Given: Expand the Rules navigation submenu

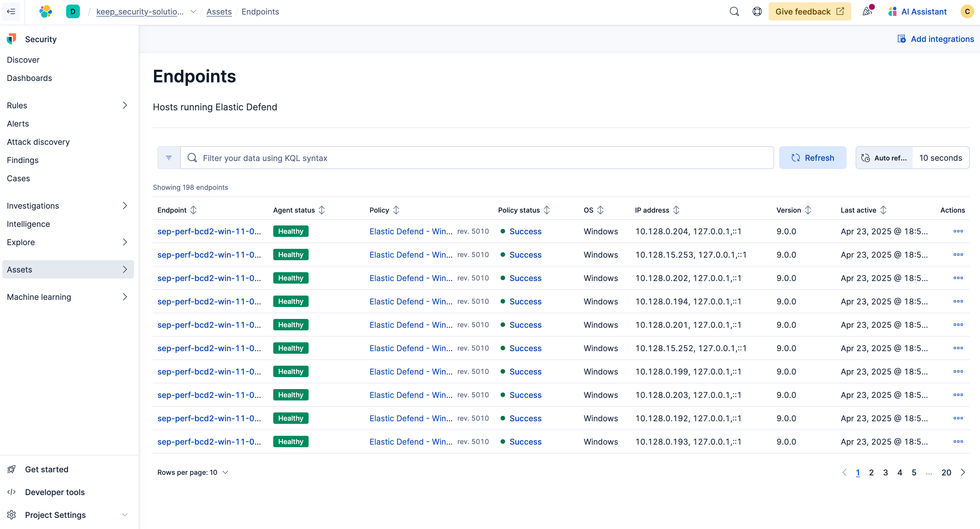Looking at the screenshot, I should (125, 105).
